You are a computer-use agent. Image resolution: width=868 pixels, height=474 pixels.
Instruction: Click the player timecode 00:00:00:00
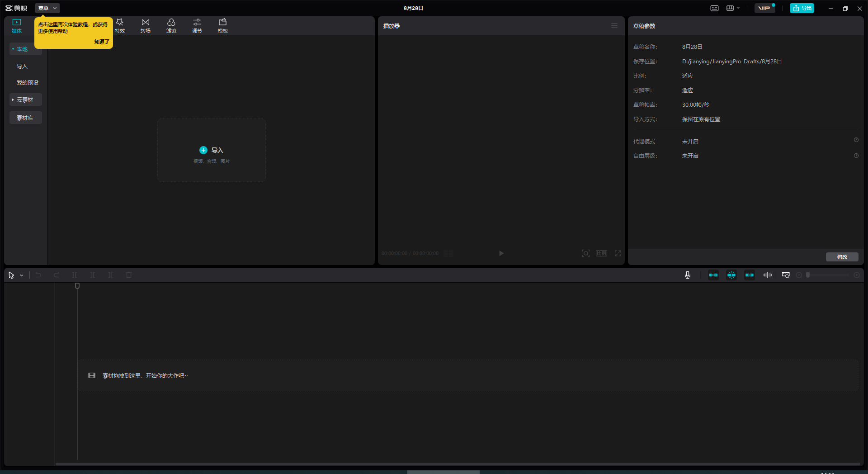394,253
